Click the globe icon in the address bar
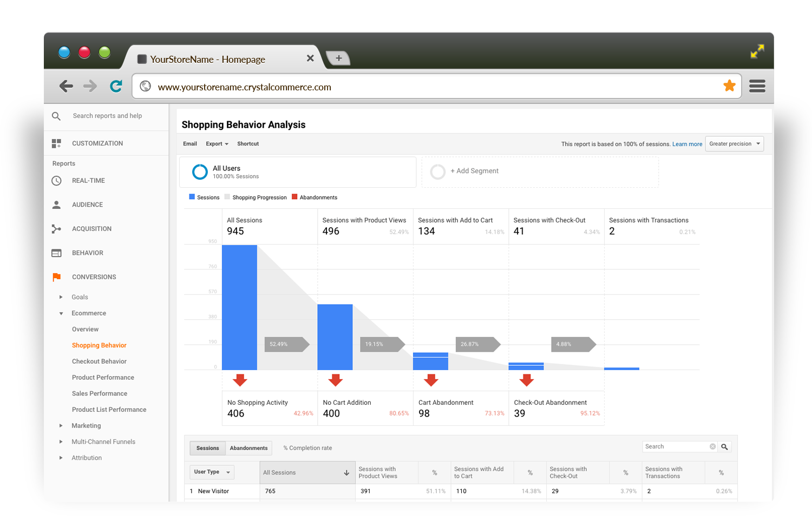This screenshot has width=812, height=520. pos(145,86)
